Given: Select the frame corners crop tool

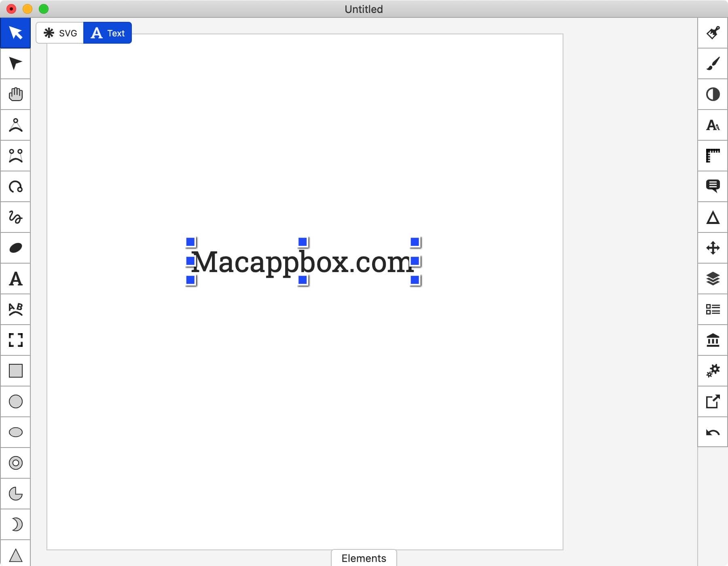Looking at the screenshot, I should pos(15,340).
